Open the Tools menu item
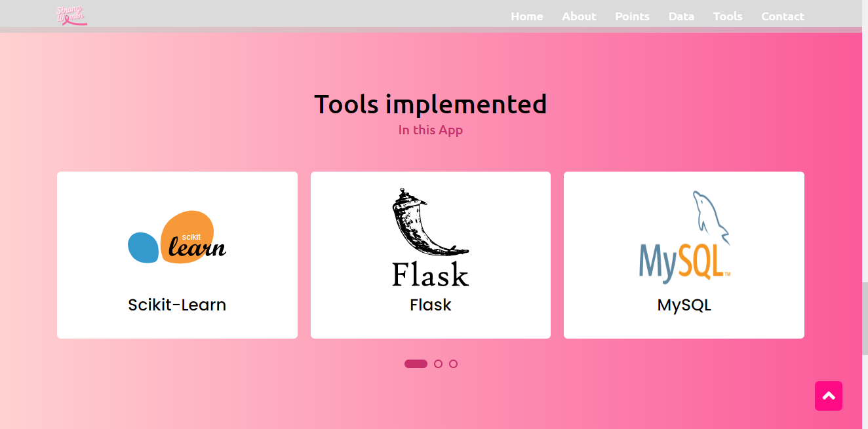868x429 pixels. point(728,16)
